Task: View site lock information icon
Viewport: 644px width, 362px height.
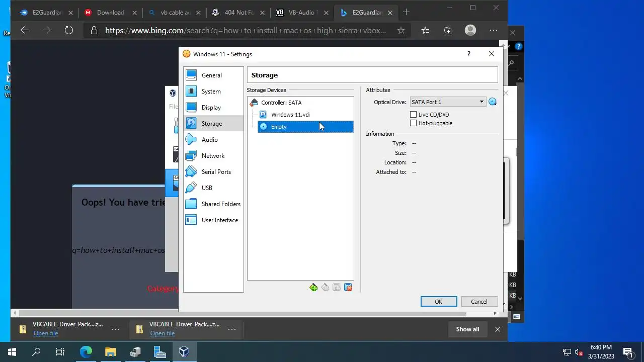Action: click(94, 31)
